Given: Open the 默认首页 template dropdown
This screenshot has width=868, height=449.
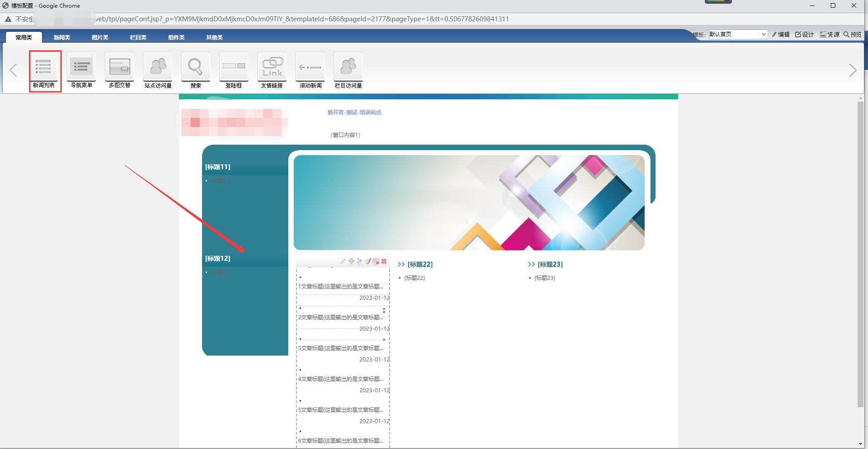Looking at the screenshot, I should pos(738,34).
